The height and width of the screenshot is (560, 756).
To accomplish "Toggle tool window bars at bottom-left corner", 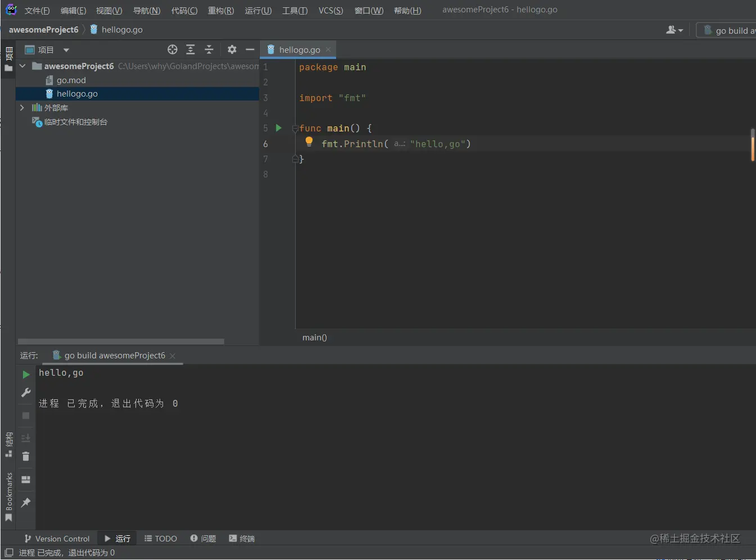I will coord(8,553).
